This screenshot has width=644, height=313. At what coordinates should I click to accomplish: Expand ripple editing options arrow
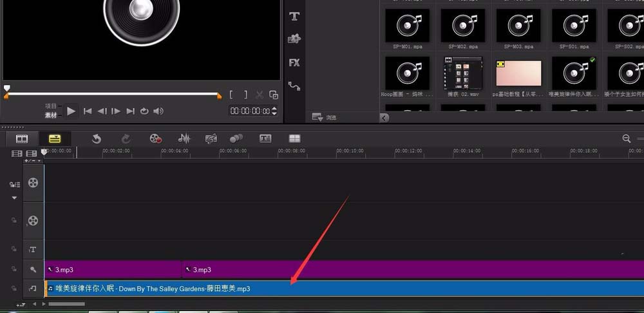coord(14,198)
